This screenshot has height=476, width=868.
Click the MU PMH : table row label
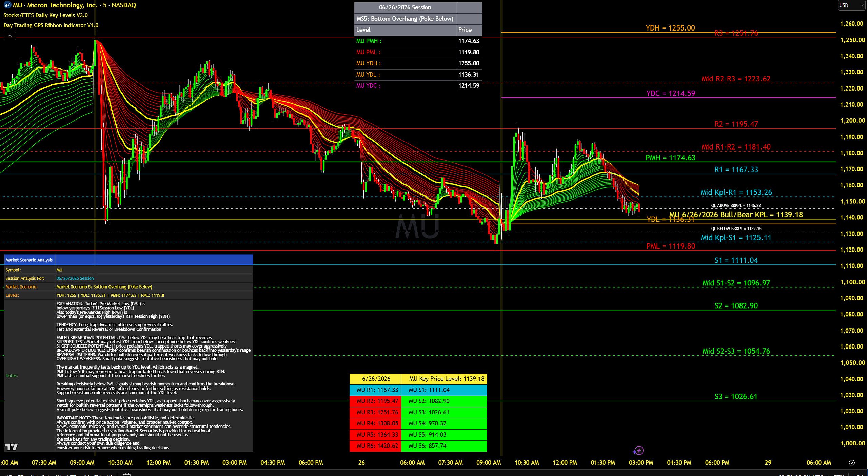coord(405,41)
